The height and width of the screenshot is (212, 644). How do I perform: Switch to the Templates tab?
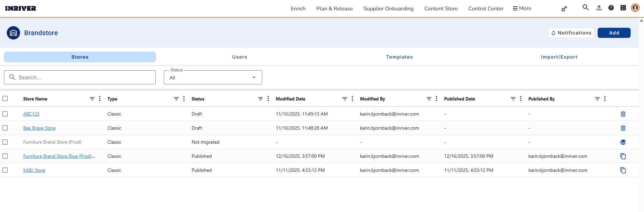click(x=399, y=57)
